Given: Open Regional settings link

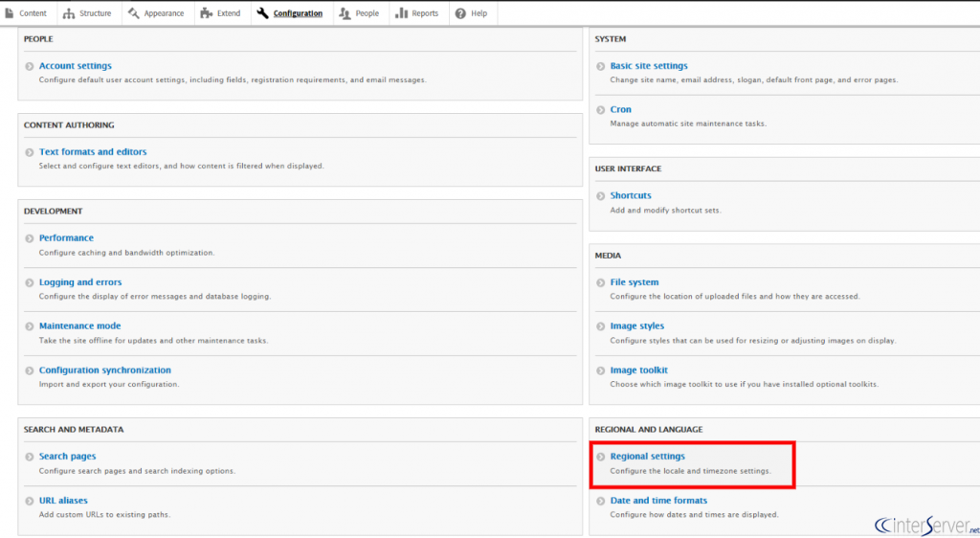Looking at the screenshot, I should click(x=648, y=457).
